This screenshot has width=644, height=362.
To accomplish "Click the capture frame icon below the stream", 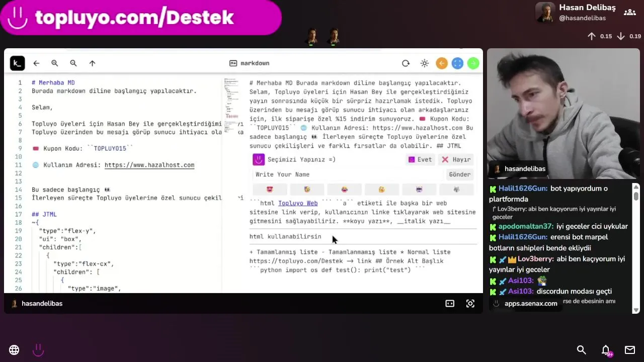I will click(x=470, y=304).
